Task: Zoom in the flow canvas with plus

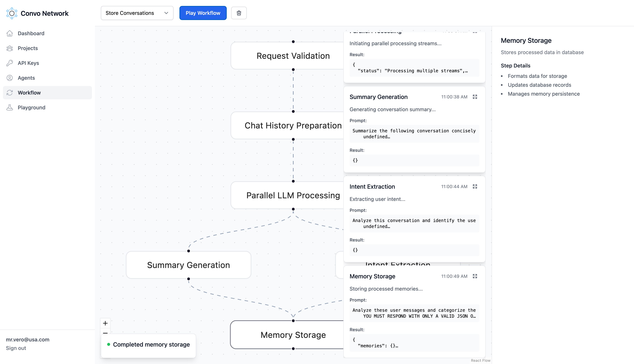Action: 105,323
